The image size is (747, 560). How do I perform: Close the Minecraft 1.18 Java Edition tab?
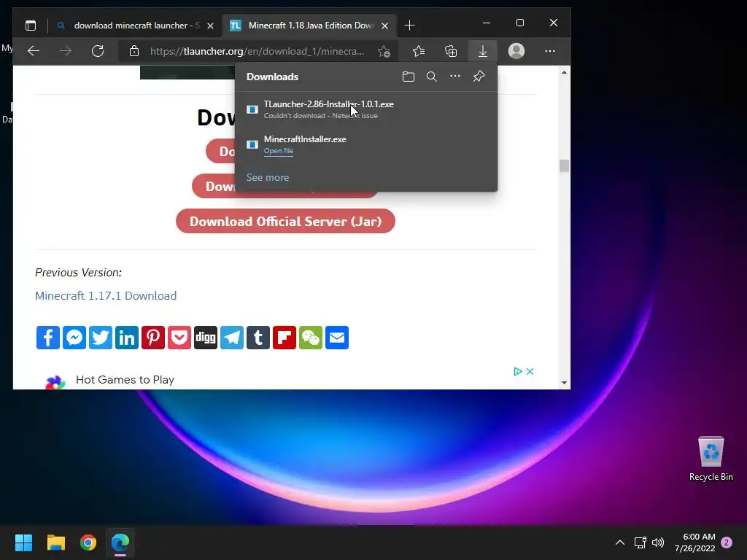pyautogui.click(x=385, y=26)
